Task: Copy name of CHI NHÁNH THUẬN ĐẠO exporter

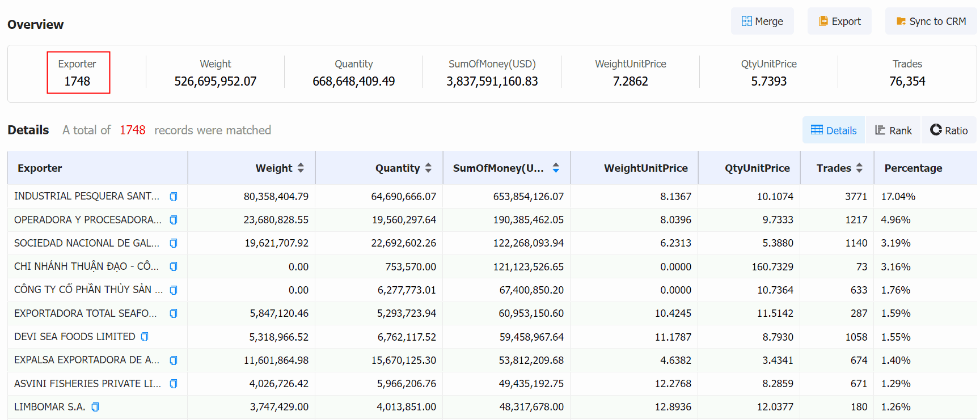Action: [174, 266]
